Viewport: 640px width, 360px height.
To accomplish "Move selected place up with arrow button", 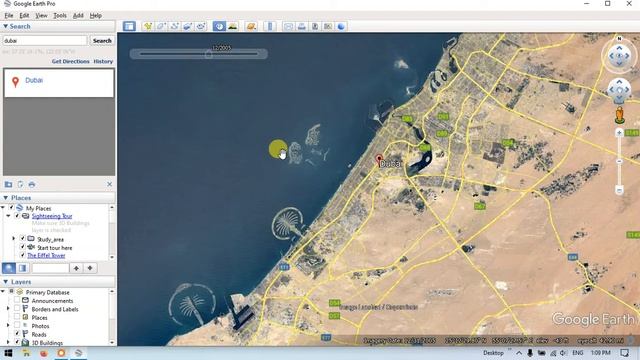I will (x=76, y=268).
